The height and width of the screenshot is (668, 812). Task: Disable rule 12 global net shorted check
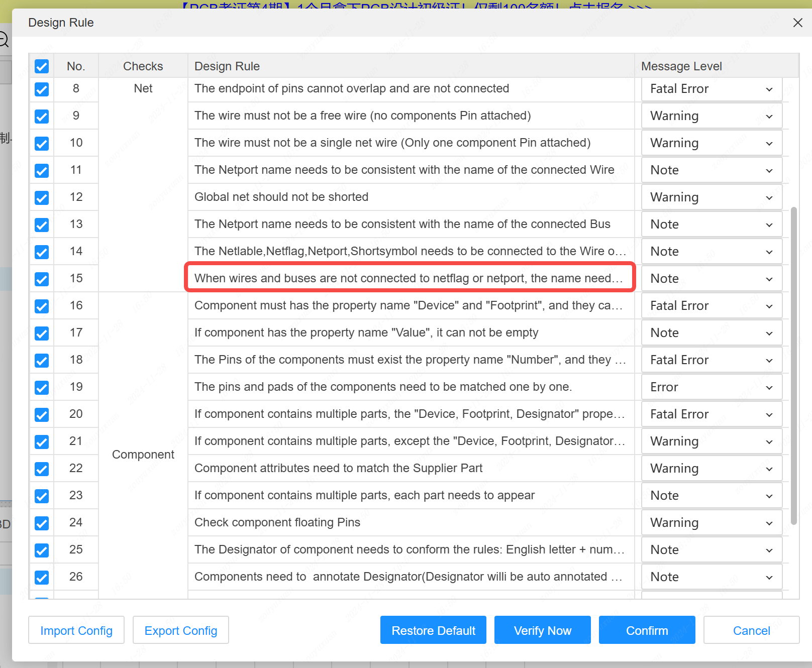(42, 198)
